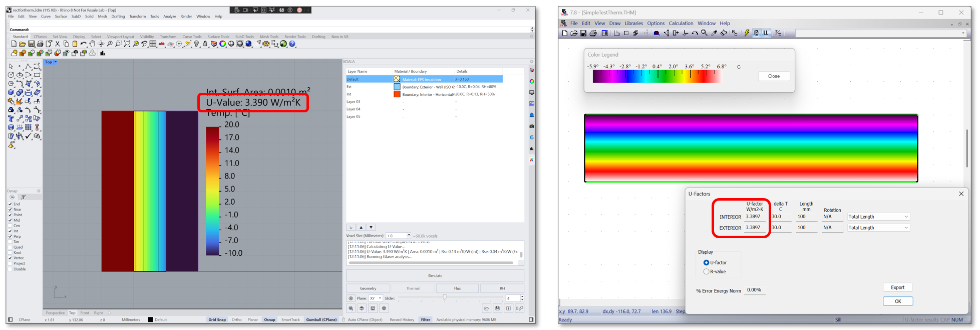
Task: Select the R-value display radio button
Action: coord(706,272)
